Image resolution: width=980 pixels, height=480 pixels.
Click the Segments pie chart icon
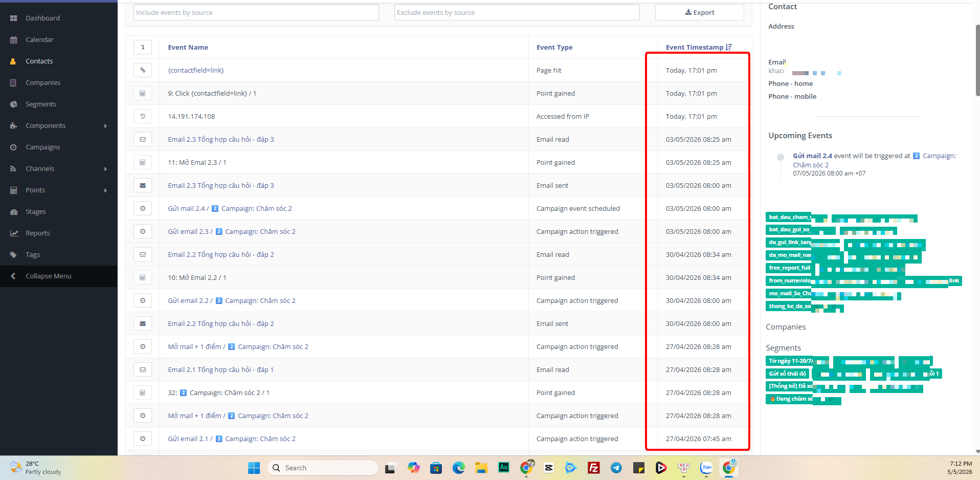(13, 104)
